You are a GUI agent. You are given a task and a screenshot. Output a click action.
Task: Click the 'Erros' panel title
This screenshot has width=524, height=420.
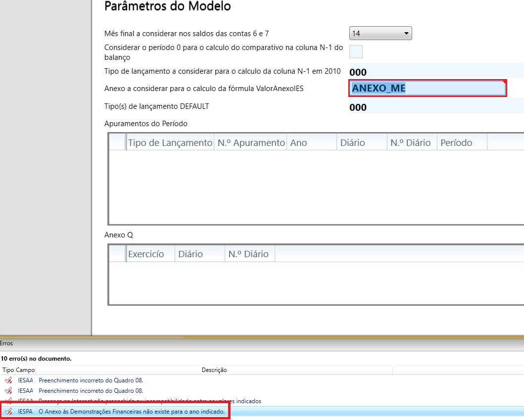click(6, 343)
